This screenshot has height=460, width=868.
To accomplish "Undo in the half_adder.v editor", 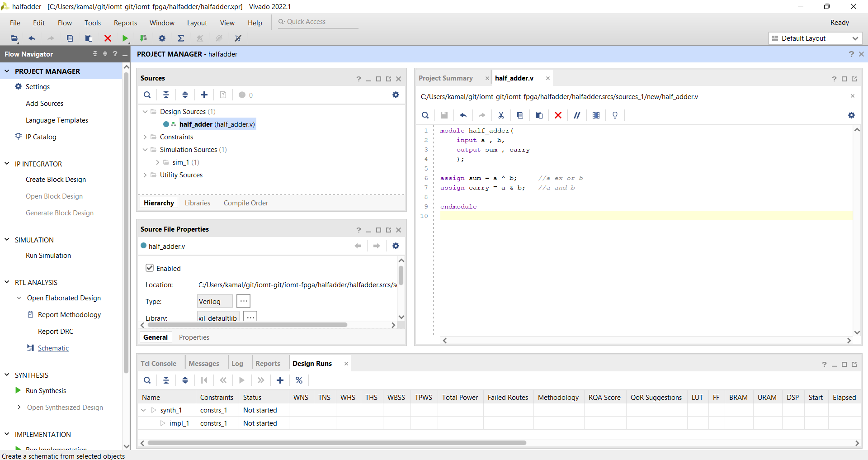I will click(x=463, y=115).
